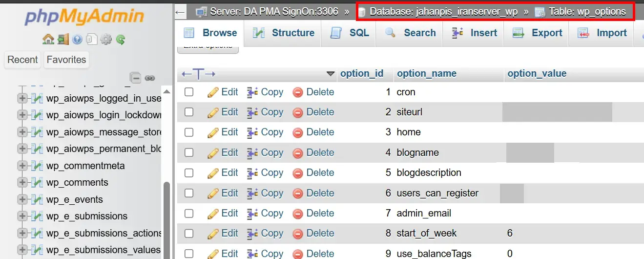Image resolution: width=644 pixels, height=259 pixels.
Task: Click Copy icon for use_balanceTags row
Action: pyautogui.click(x=252, y=254)
